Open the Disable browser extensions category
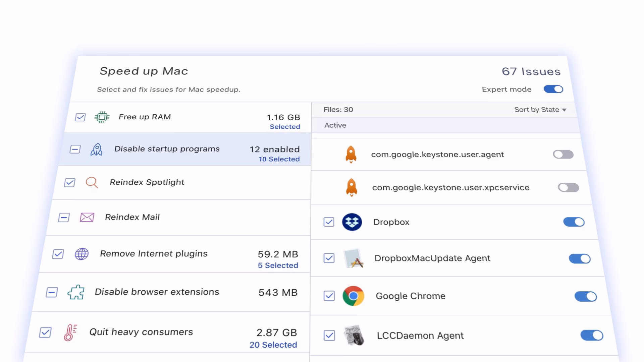644x362 pixels. (x=157, y=292)
